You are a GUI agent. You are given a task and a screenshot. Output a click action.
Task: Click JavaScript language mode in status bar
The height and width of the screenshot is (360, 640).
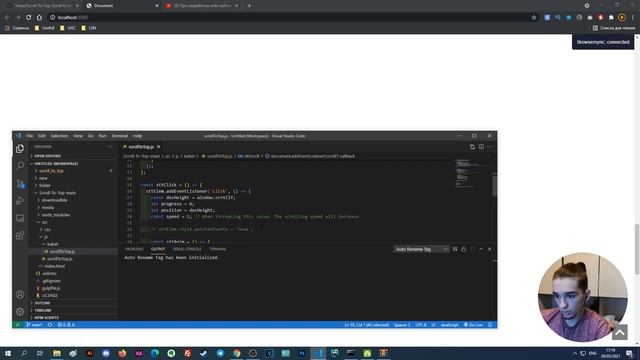coord(449,325)
